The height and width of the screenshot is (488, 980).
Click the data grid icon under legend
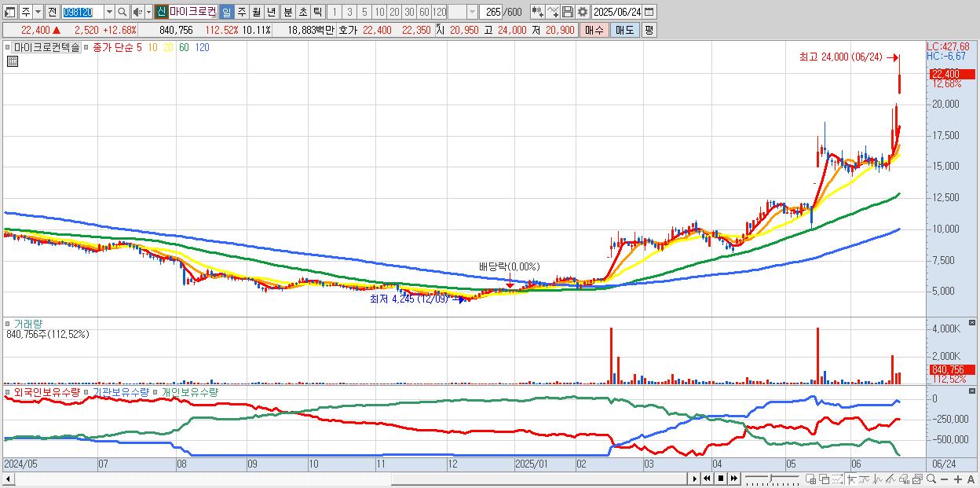click(12, 61)
